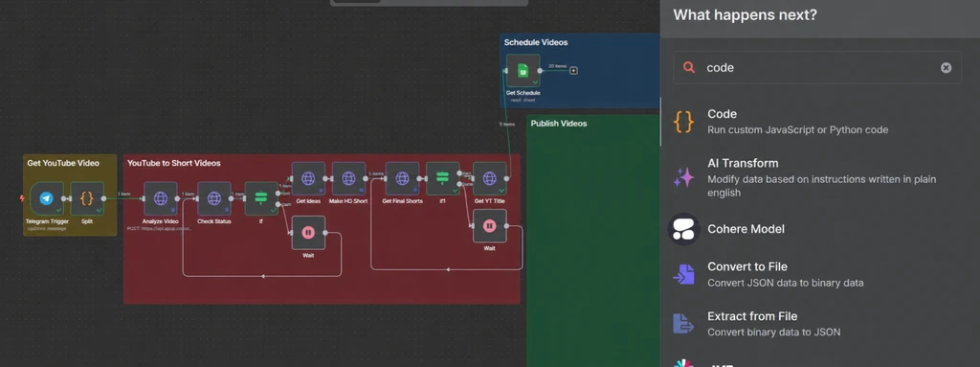The image size is (980, 367).
Task: Open the Check Status node
Action: [213, 198]
